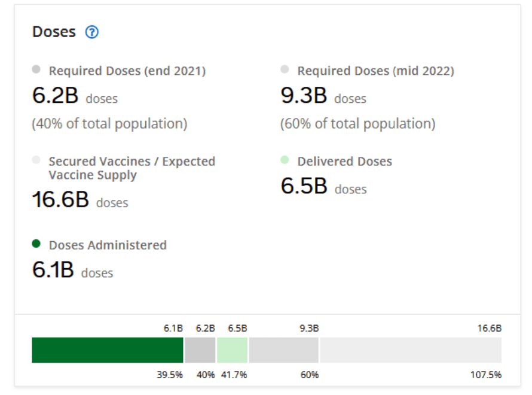532x395 pixels.
Task: Select the light green 6.5B bar segment
Action: (232, 350)
